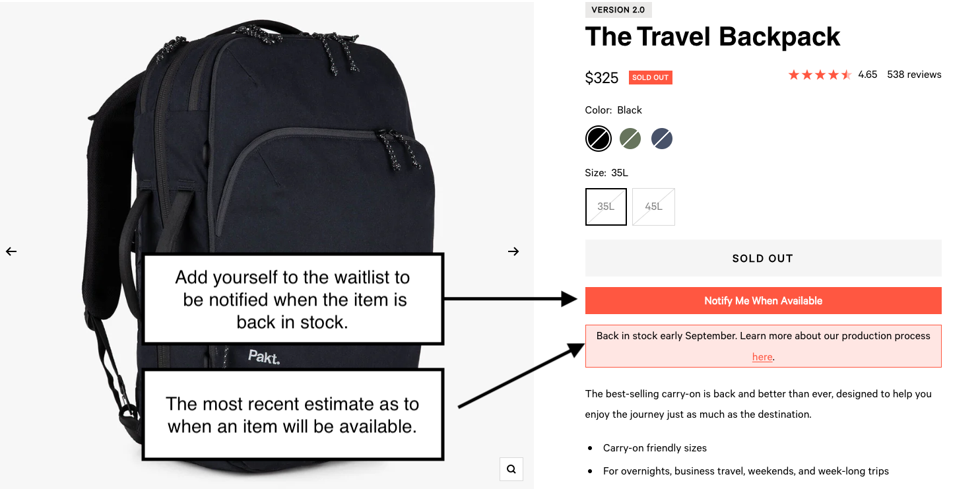Select the 45L size option

653,207
